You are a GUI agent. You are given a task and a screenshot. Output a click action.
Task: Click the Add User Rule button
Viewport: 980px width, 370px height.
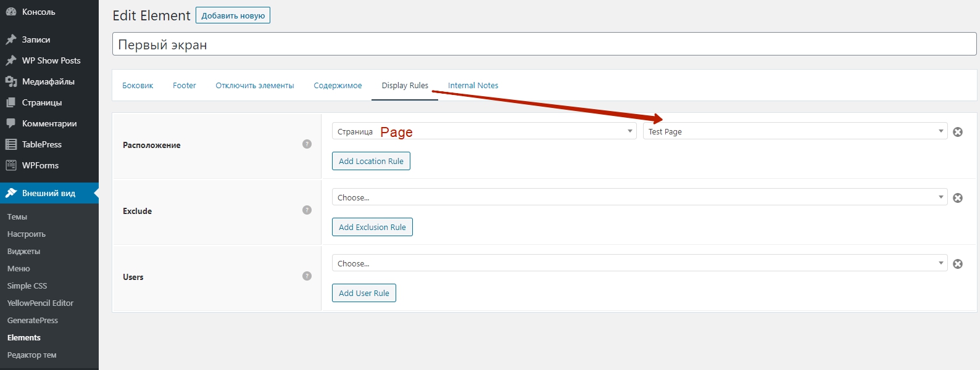pos(363,293)
